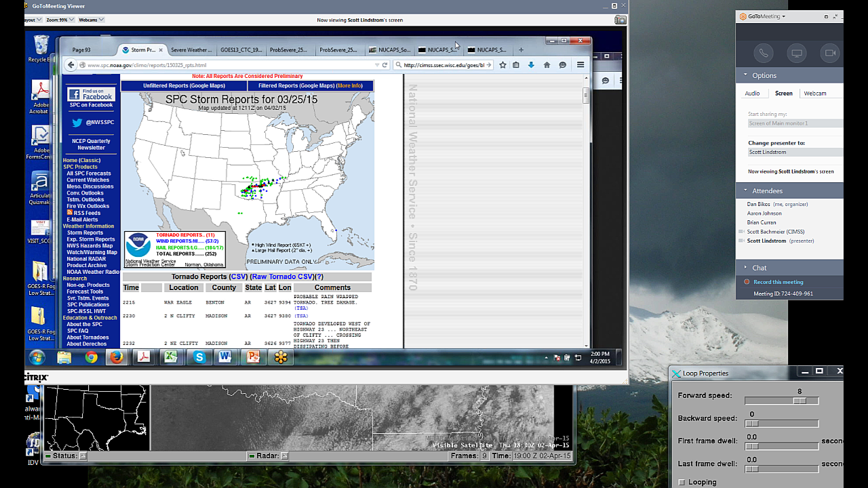The width and height of the screenshot is (868, 488).
Task: Click the GoToMeeting phone audio icon
Action: tap(764, 53)
